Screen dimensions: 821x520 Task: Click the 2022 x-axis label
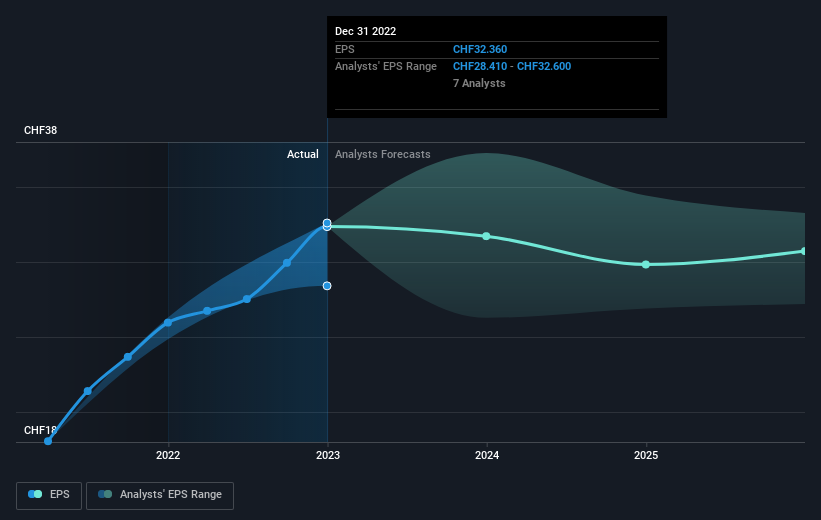168,455
